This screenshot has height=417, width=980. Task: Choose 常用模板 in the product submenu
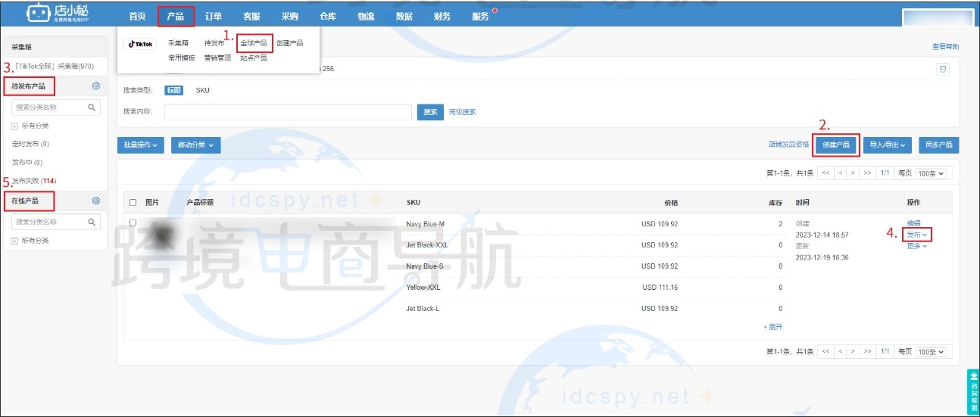point(182,58)
